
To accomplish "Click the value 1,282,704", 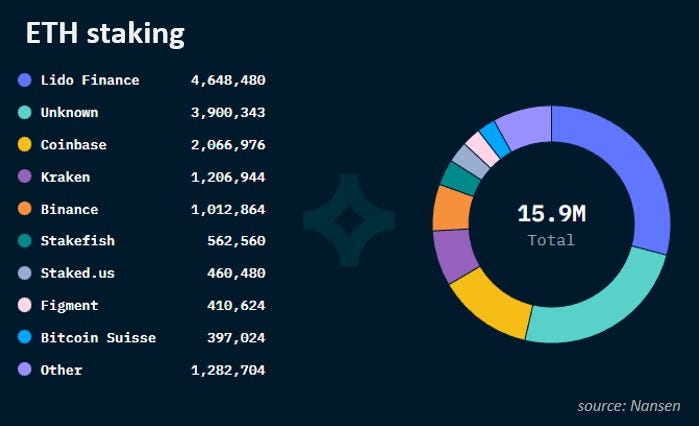I will pyautogui.click(x=228, y=370).
